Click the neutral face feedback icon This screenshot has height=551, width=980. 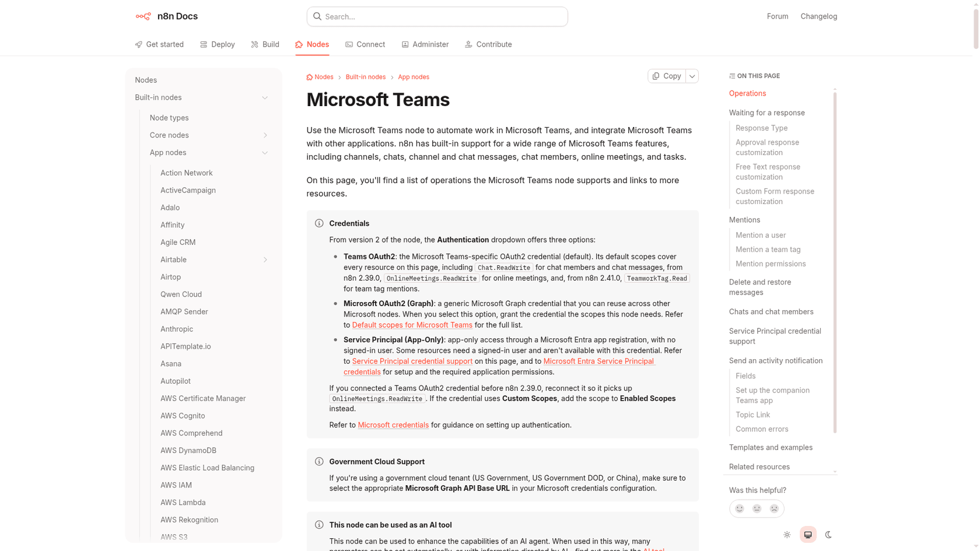[757, 508]
